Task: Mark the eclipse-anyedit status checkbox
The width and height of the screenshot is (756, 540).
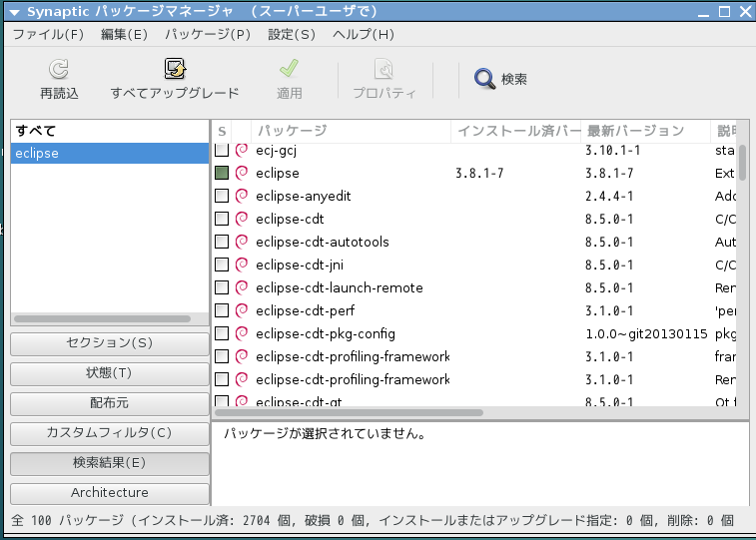Action: tap(222, 196)
